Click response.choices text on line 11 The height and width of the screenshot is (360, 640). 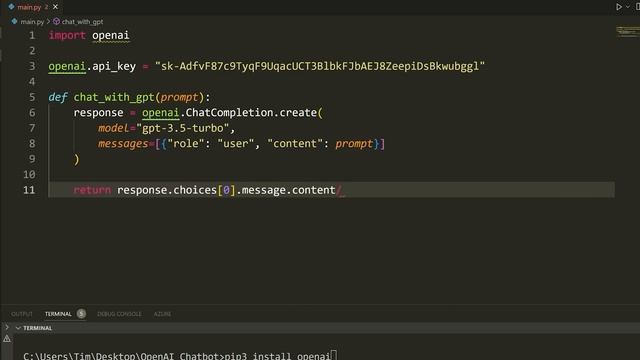[167, 190]
